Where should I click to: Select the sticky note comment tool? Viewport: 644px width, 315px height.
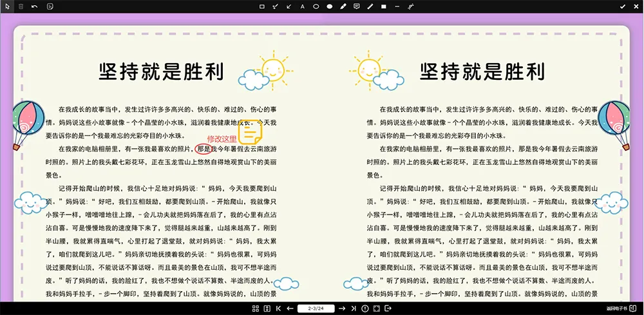(x=357, y=6)
